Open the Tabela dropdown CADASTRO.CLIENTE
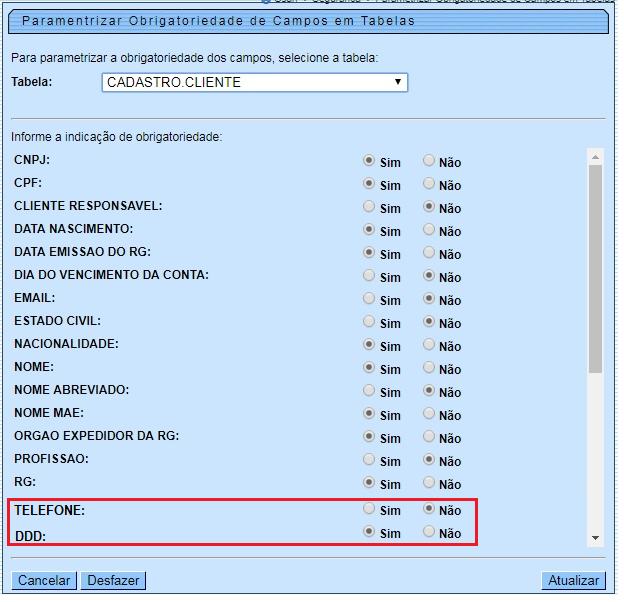The image size is (624, 602). click(x=255, y=83)
